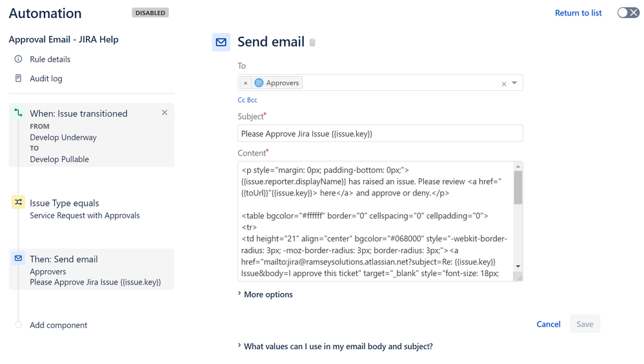Screen dimensions: 644x364
Task: Click the Cancel button
Action: (x=548, y=324)
